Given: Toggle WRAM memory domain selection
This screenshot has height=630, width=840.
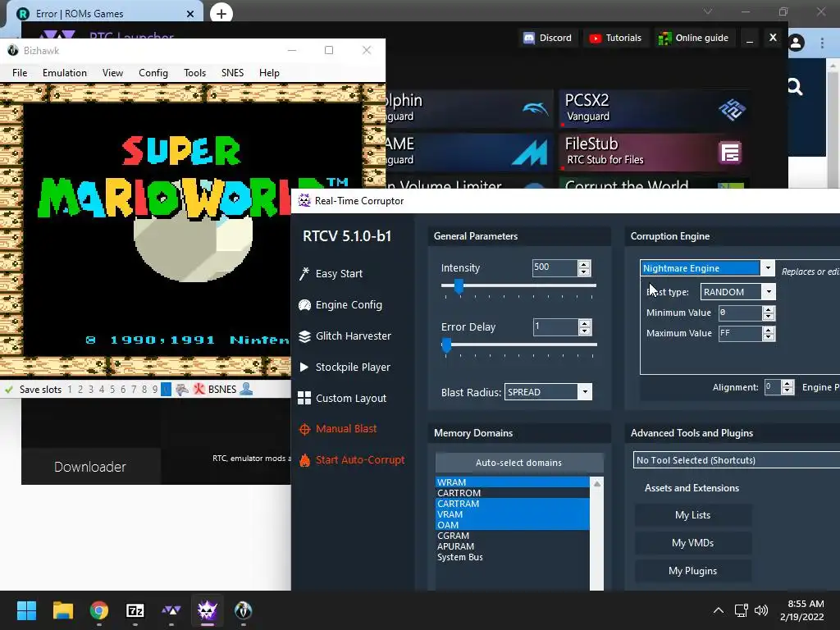Looking at the screenshot, I should (x=513, y=482).
